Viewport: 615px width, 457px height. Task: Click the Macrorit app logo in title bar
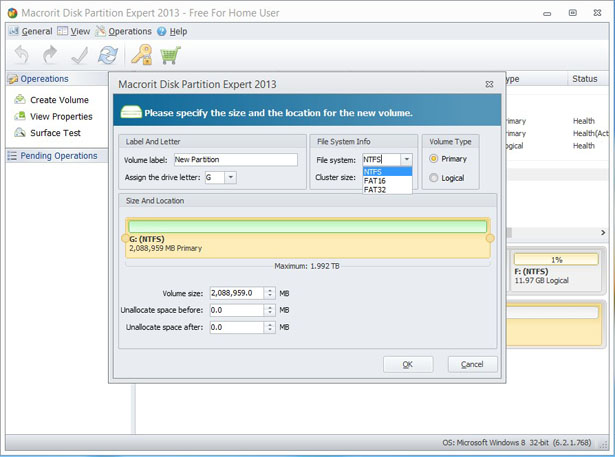13,13
